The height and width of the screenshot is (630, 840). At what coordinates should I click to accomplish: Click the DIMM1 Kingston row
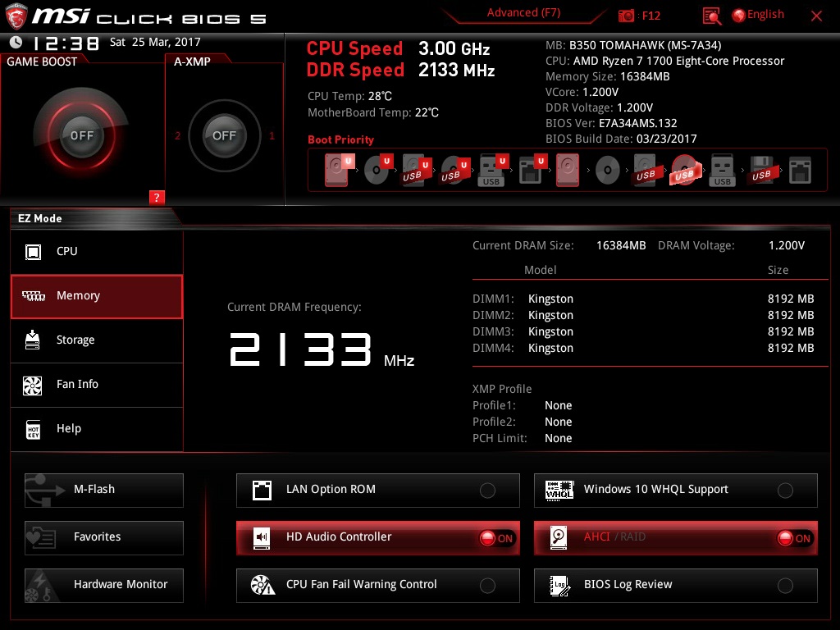[x=643, y=299]
